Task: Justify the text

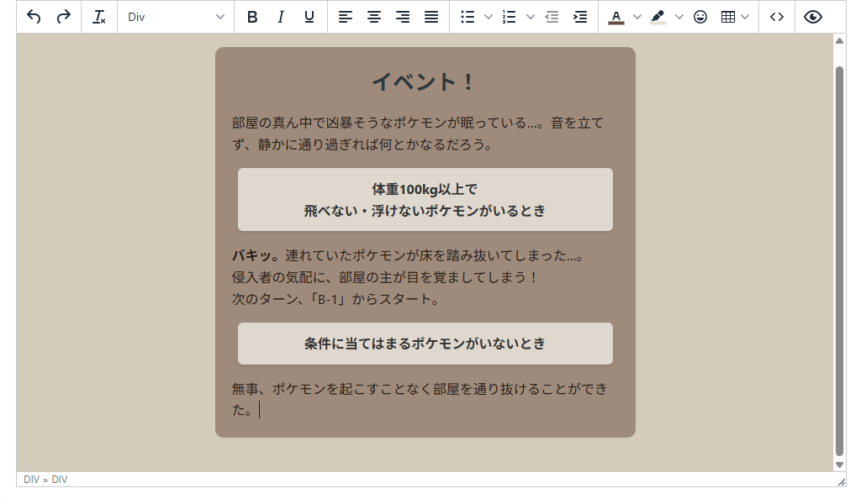Action: point(431,17)
